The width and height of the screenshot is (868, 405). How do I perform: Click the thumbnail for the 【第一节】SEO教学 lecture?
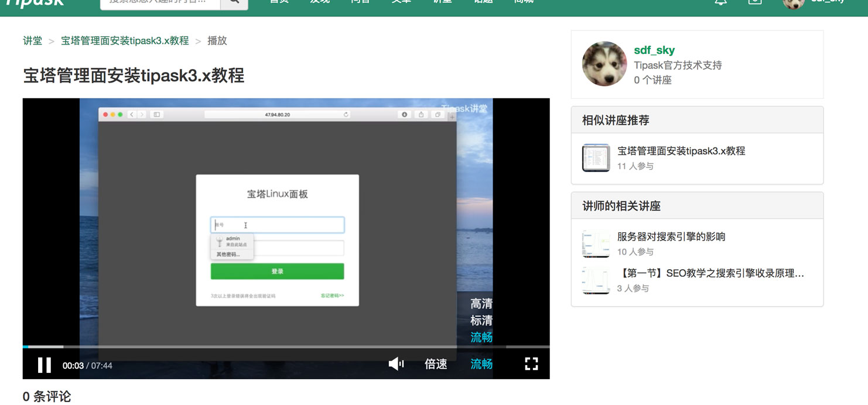pos(596,280)
